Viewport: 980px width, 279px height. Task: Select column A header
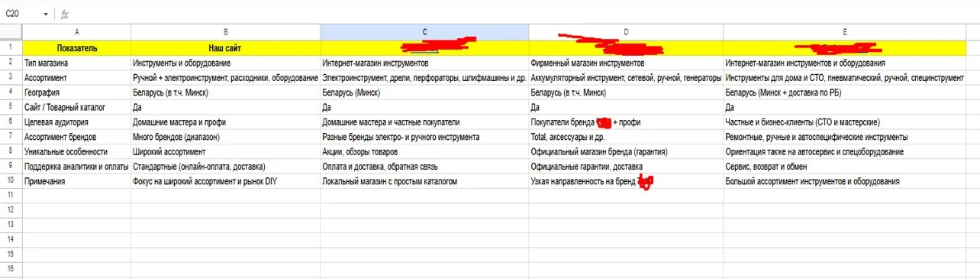[x=76, y=32]
